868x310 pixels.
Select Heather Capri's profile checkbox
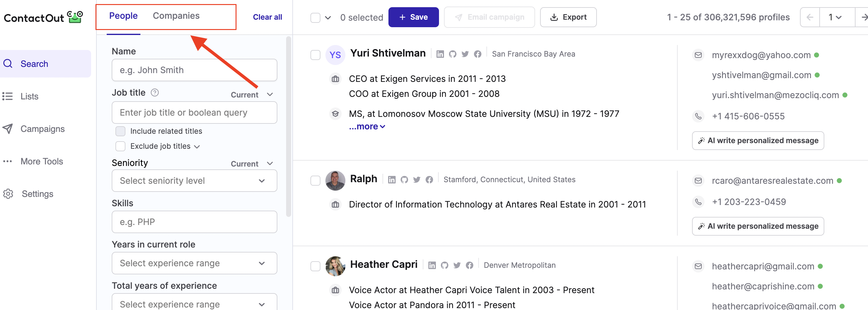(315, 267)
